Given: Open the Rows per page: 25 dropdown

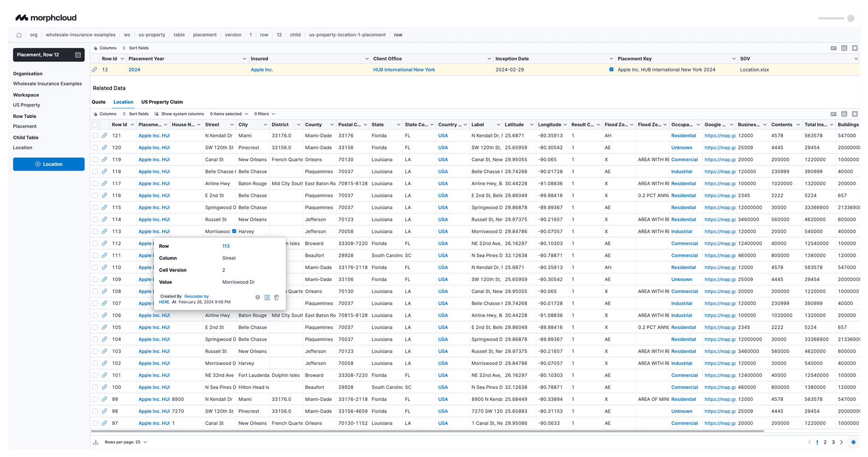Looking at the screenshot, I should (126, 442).
